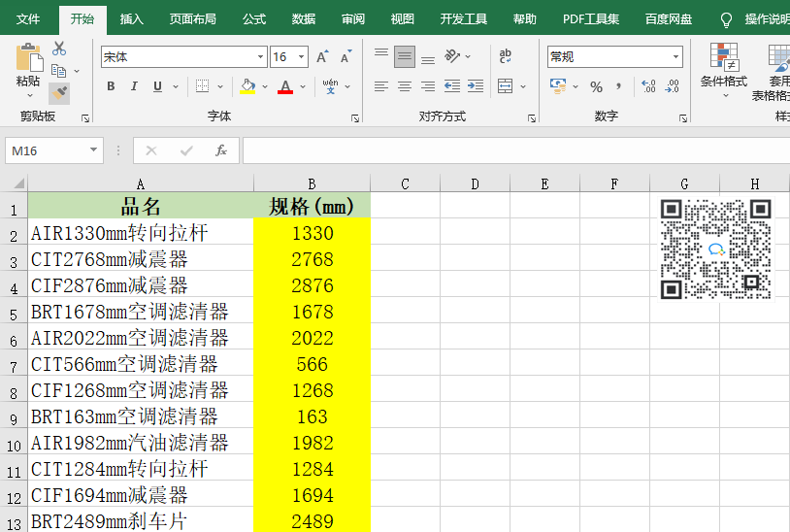Toggle Wrap Text (ab) button
Screen dimensions: 790x532
pyautogui.click(x=505, y=56)
